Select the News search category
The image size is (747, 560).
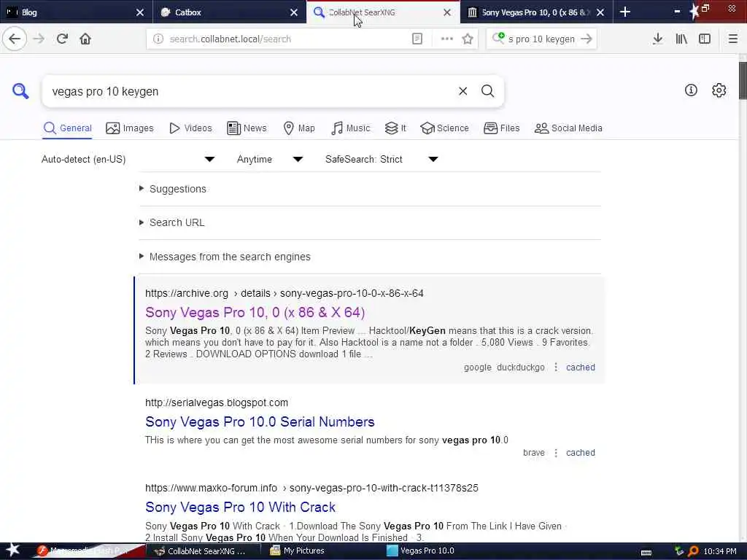click(x=247, y=128)
